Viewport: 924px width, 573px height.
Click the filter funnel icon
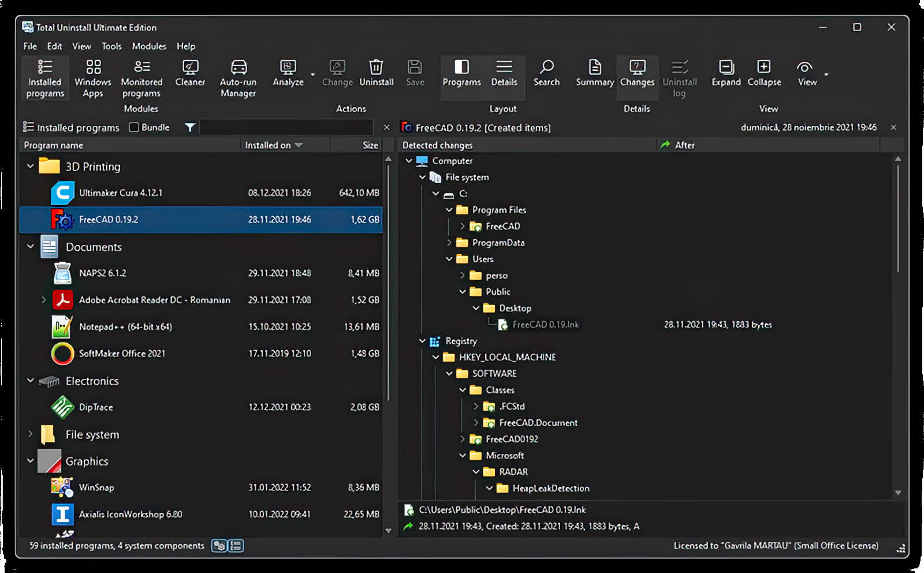189,127
